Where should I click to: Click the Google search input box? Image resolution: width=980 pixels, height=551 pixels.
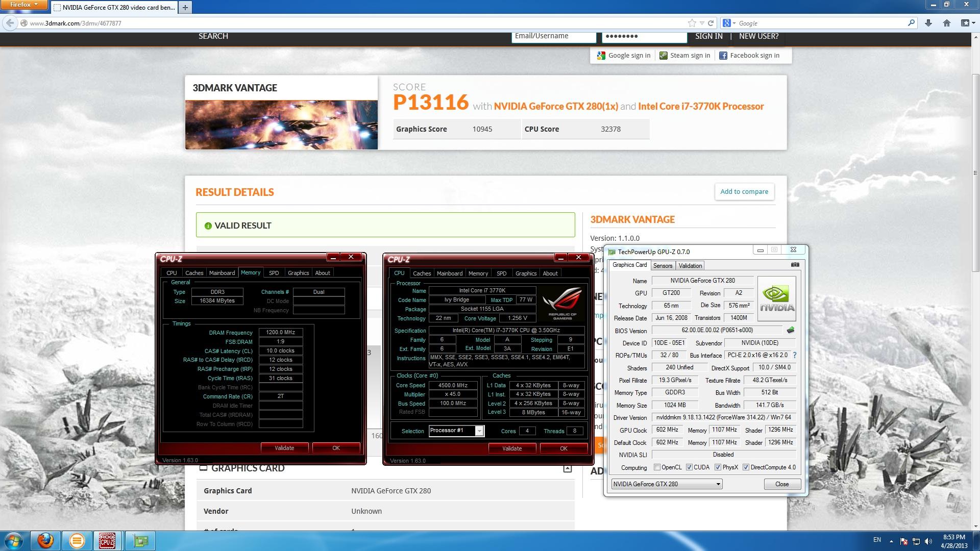coord(822,23)
